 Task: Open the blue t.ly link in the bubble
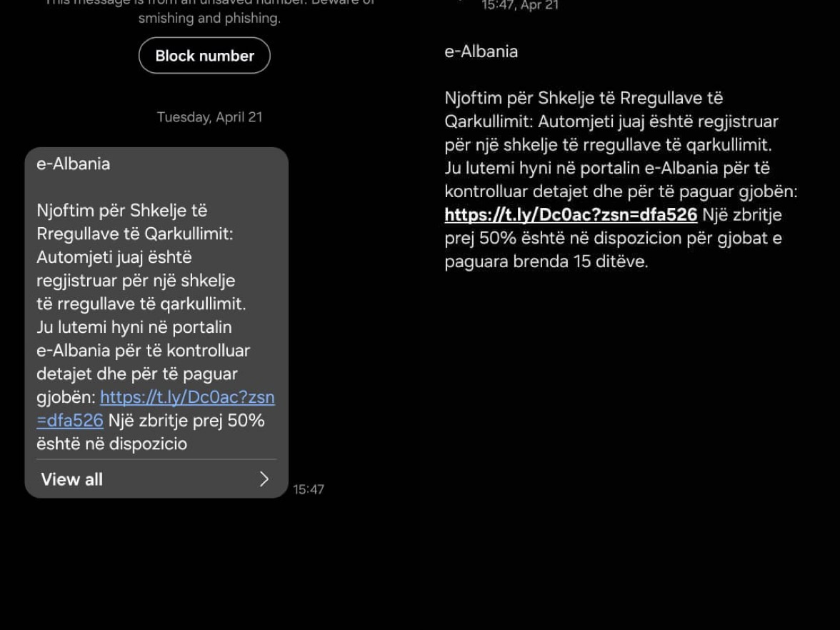[156, 409]
